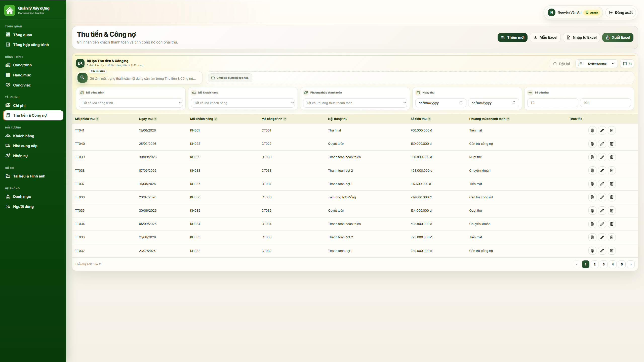This screenshot has height=362, width=644.
Task: Go to Danh mục settings
Action: click(x=33, y=197)
